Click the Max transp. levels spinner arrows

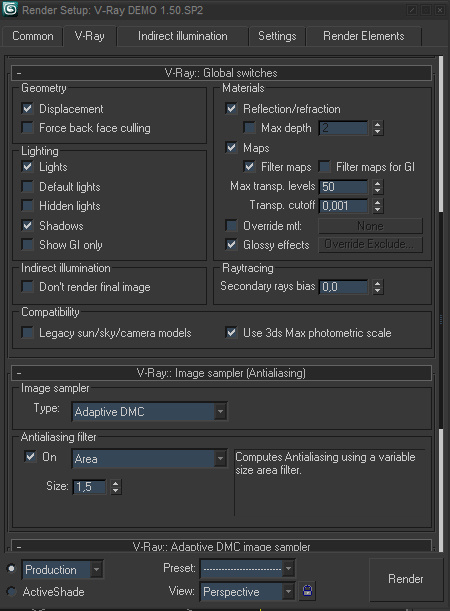[x=377, y=187]
